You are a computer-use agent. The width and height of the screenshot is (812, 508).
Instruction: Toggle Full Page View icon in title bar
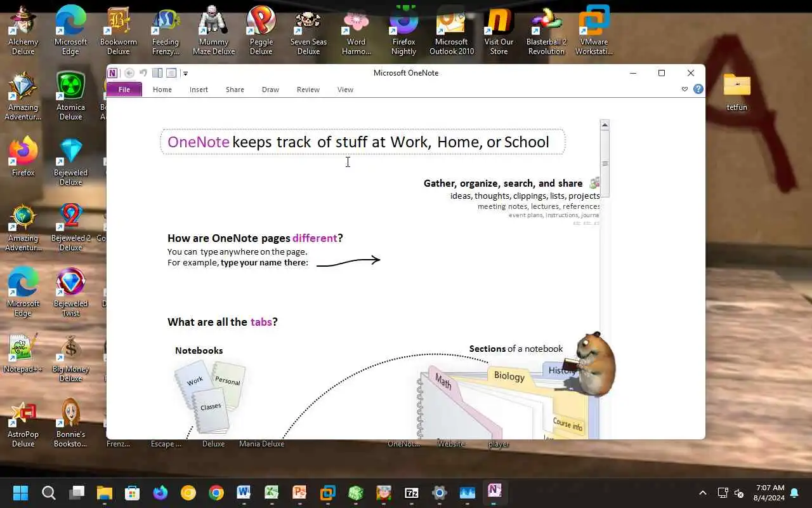coord(171,73)
